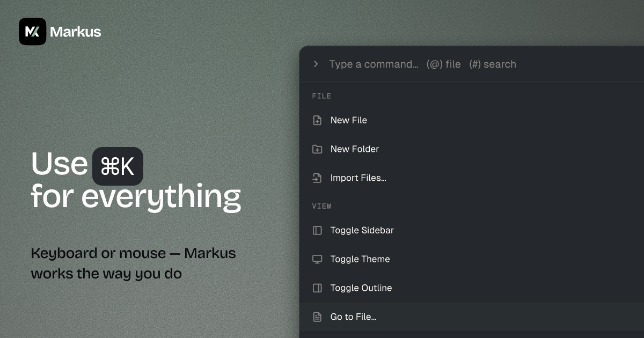Click the chevron beside the command input
Screen dimensions: 644x338
[316, 64]
